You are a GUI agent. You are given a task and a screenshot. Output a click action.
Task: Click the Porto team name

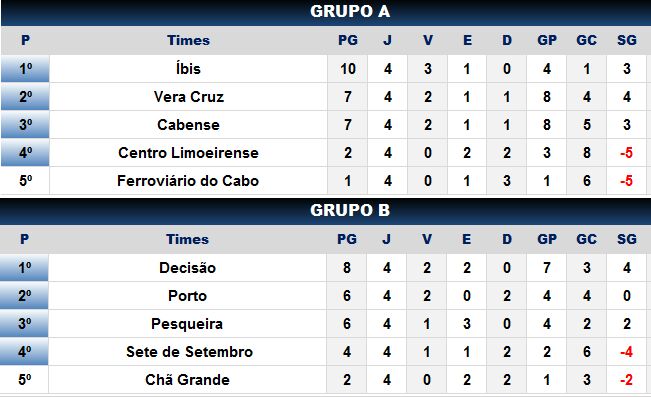coord(187,296)
